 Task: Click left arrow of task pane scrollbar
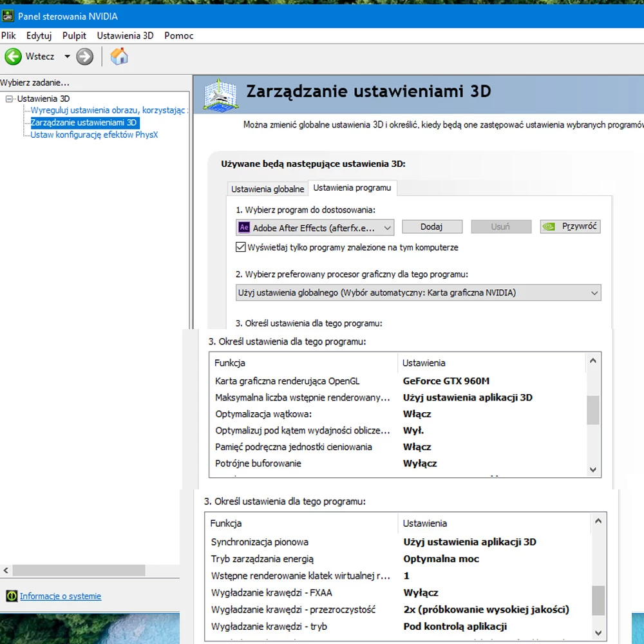click(6, 570)
